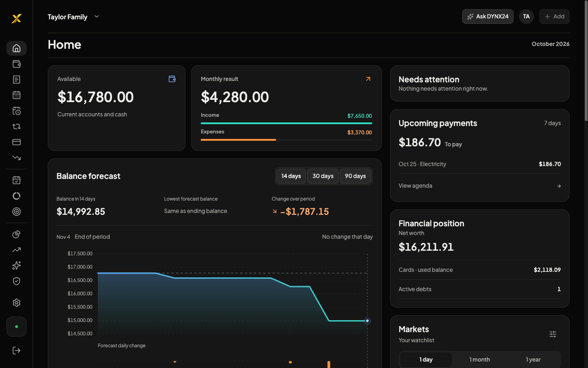Open the credit card sidebar icon
This screenshot has width=588, height=368.
(17, 142)
